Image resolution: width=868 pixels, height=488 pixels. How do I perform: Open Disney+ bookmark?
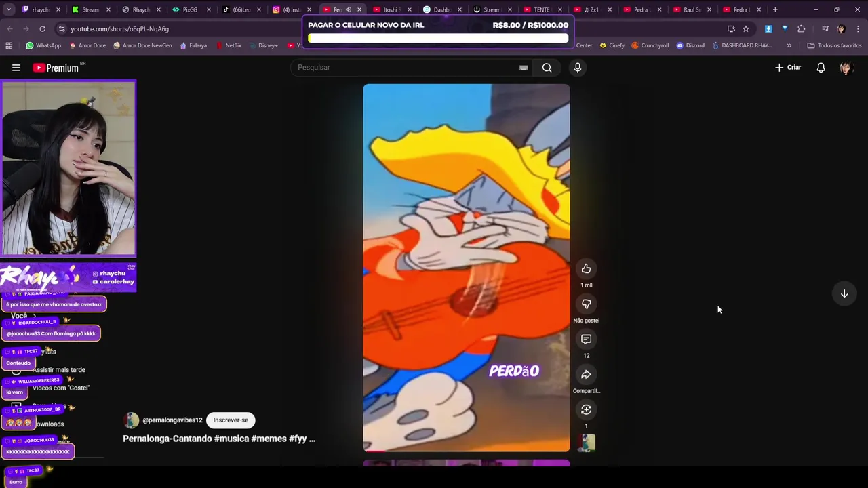[x=263, y=45]
